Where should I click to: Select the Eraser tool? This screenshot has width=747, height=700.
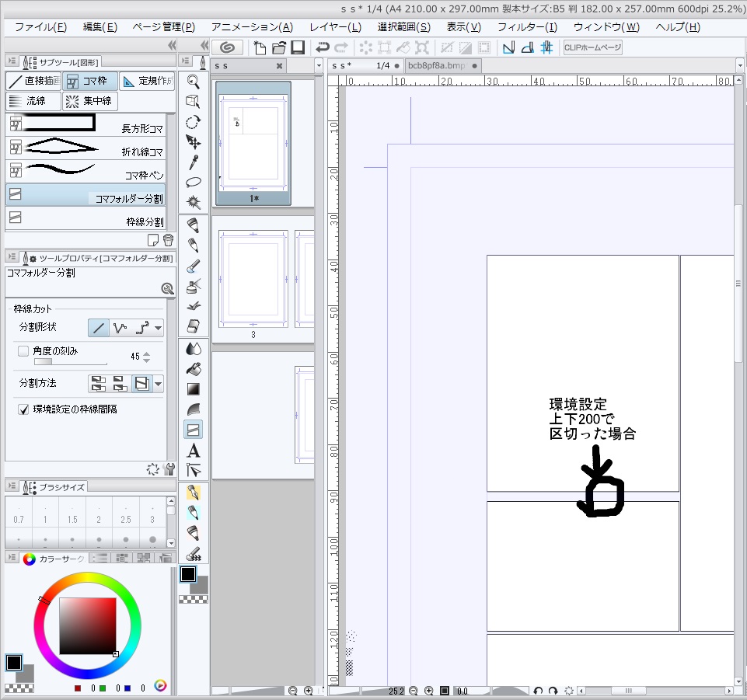(x=194, y=326)
